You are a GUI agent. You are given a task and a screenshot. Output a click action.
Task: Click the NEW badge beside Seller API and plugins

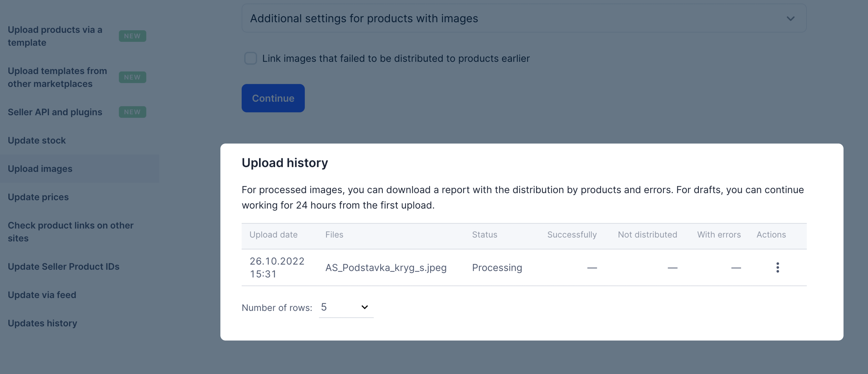(x=132, y=112)
